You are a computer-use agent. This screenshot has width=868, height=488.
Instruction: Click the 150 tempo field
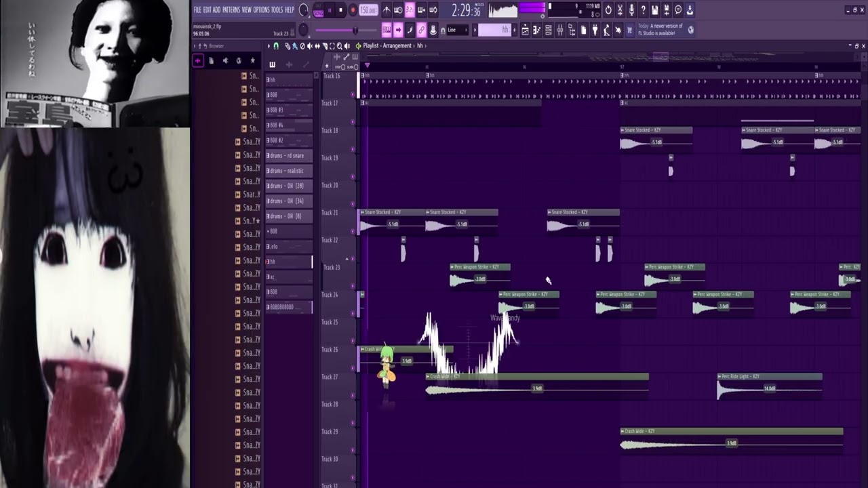368,10
